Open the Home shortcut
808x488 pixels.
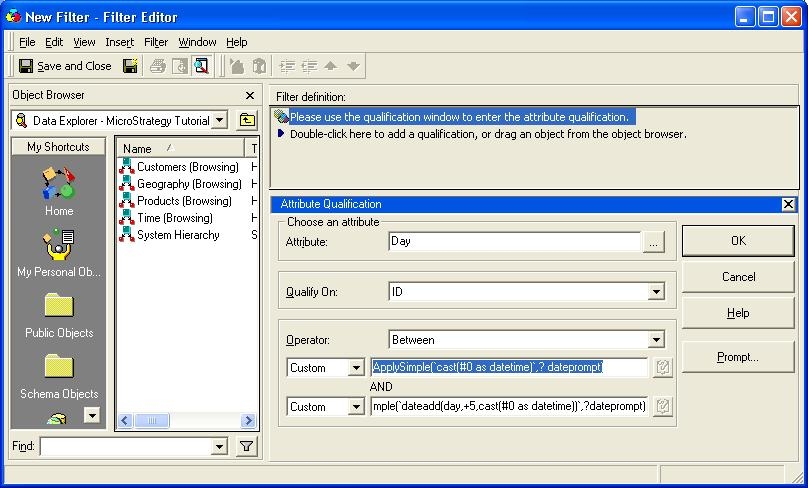[59, 191]
